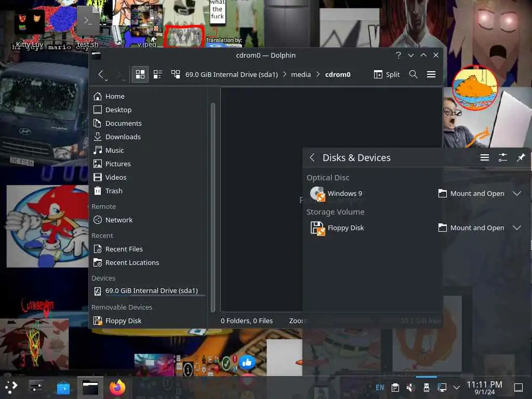532x399 pixels.
Task: Select 69.0 GiB Internal Drive device in sidebar
Action: 148,291
